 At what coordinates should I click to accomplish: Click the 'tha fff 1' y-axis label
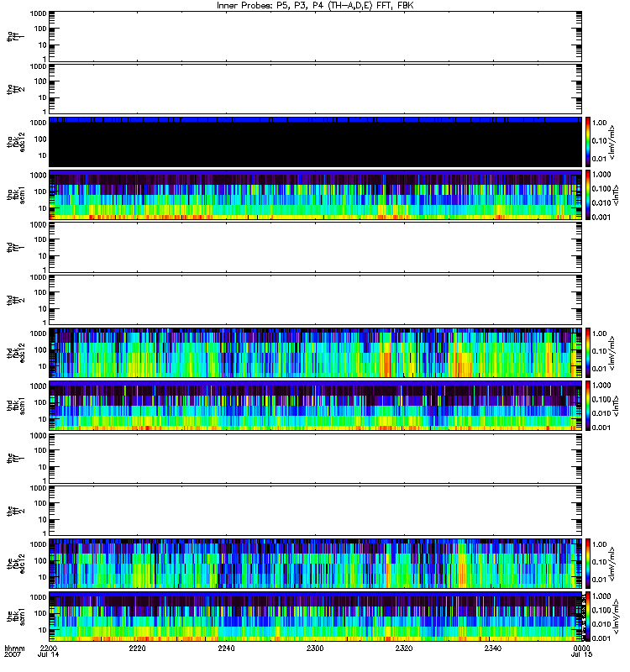16,36
